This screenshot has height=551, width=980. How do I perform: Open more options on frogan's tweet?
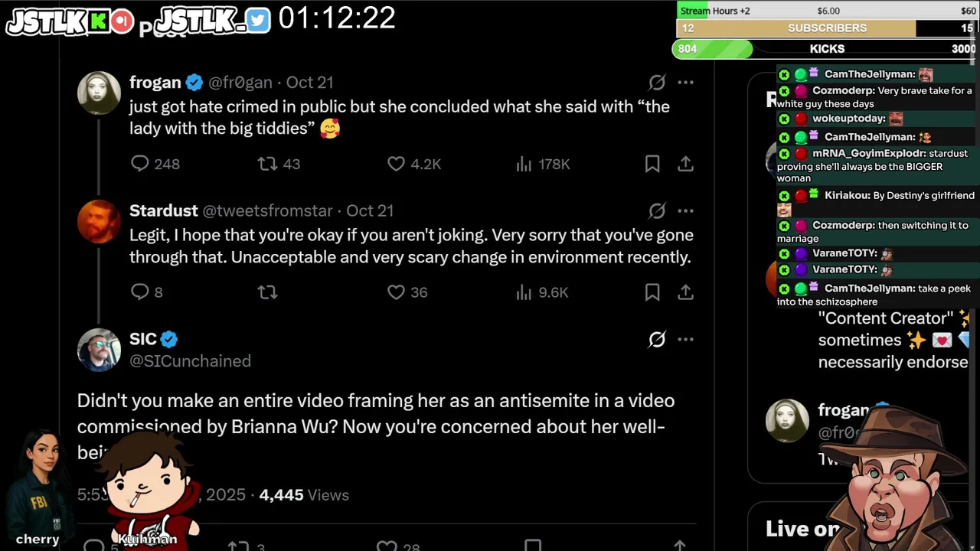685,83
